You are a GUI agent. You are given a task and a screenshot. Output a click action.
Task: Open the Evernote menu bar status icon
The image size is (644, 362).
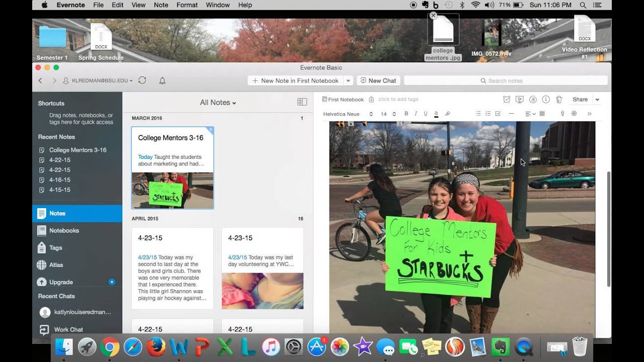(425, 5)
